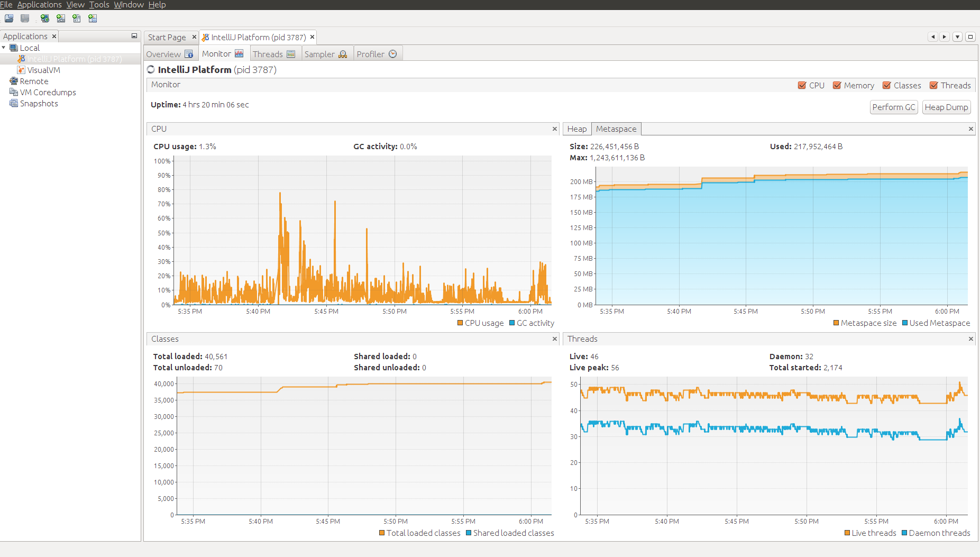Image resolution: width=980 pixels, height=557 pixels.
Task: Uncheck the Threads monitor checkbox
Action: point(934,85)
